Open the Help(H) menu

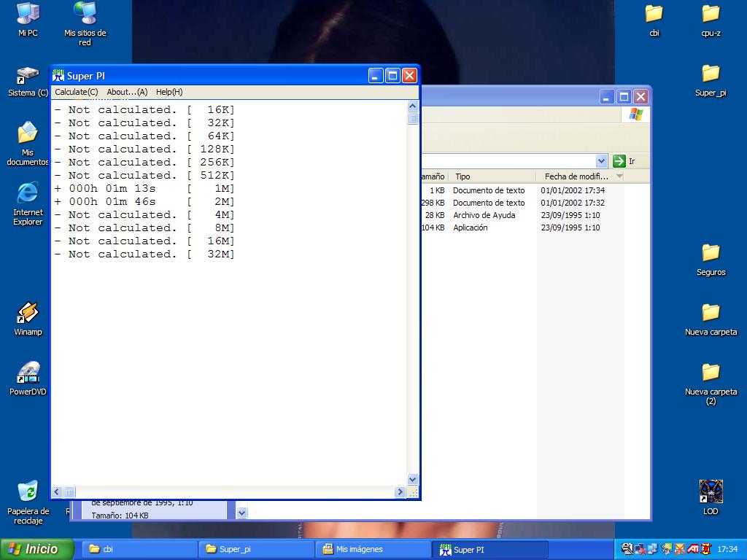[x=169, y=92]
